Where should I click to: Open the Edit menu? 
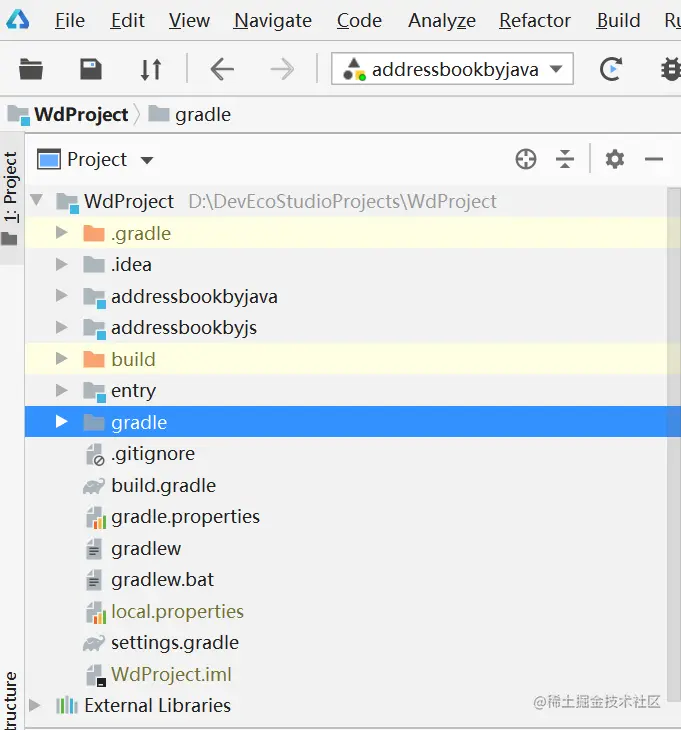(x=128, y=20)
